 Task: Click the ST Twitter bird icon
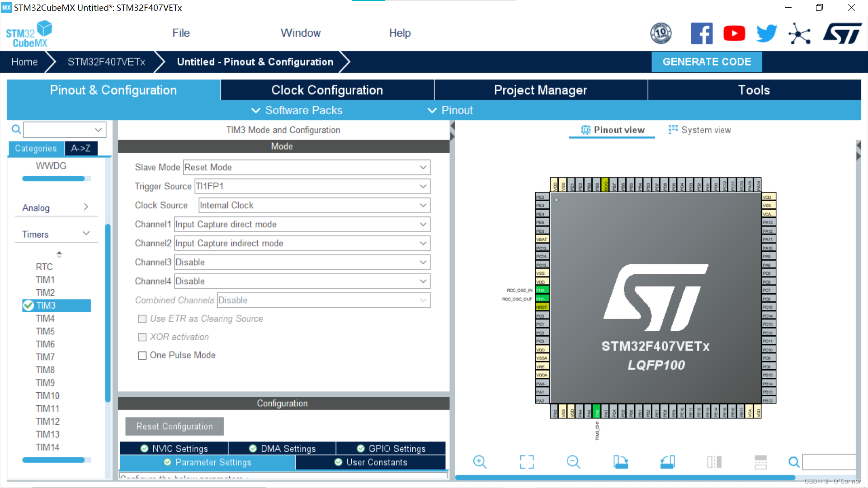tap(766, 33)
